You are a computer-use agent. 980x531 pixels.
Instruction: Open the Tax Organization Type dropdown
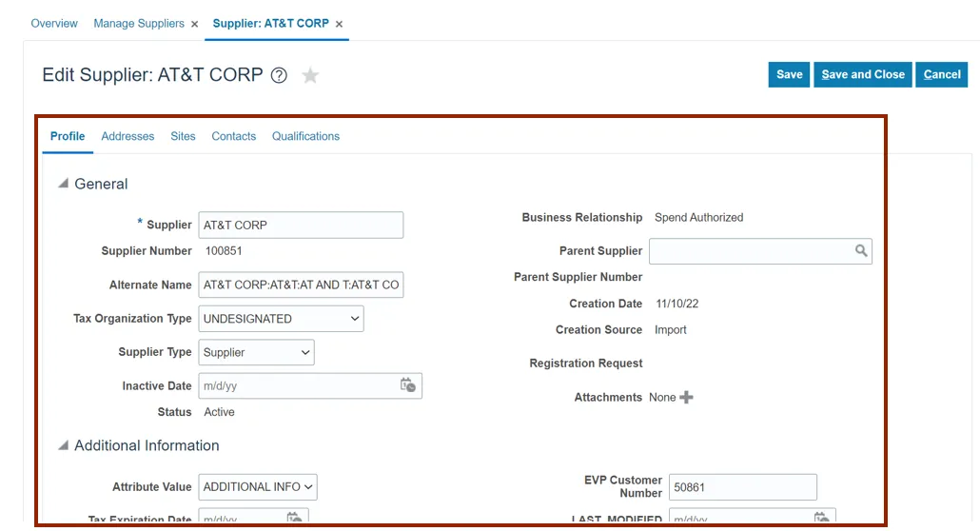[x=281, y=319]
